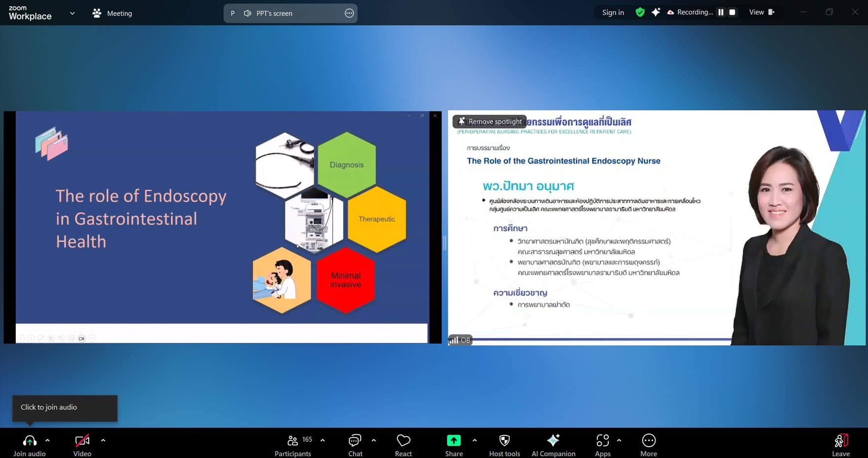Open the Chat panel
Screen dimensions: 868x458
point(355,441)
